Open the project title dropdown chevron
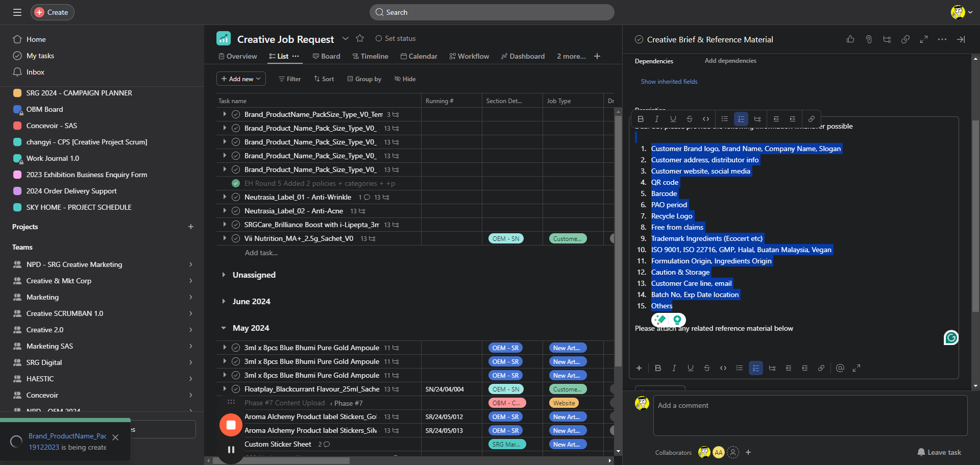 pos(346,39)
